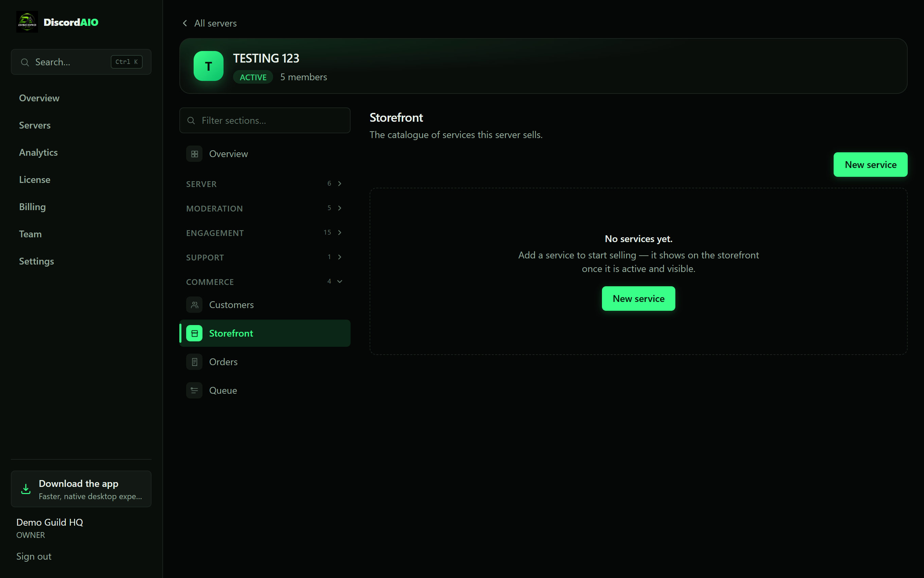The image size is (924, 578).
Task: Expand the MODERATION section
Action: 265,208
